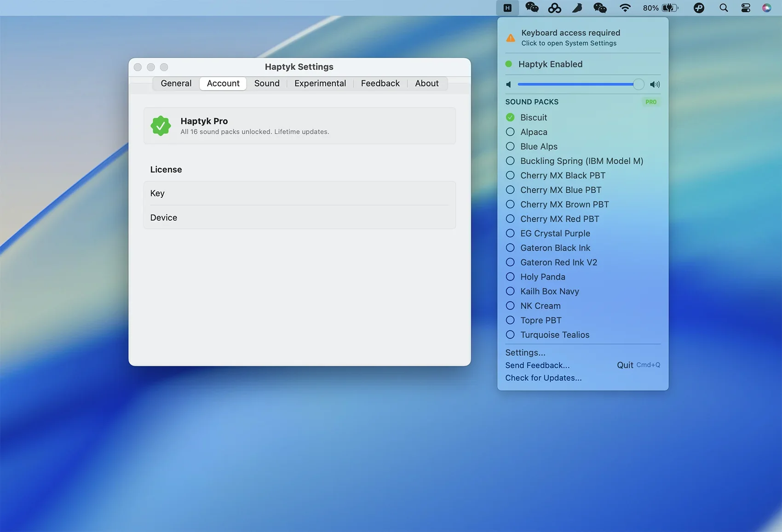The image size is (782, 532).
Task: Open the Experimental tab
Action: [320, 84]
